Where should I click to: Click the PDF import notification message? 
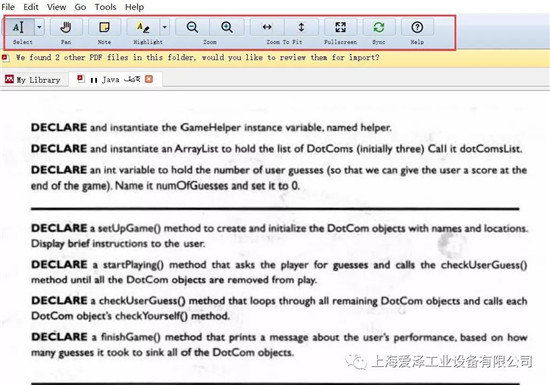pyautogui.click(x=197, y=58)
